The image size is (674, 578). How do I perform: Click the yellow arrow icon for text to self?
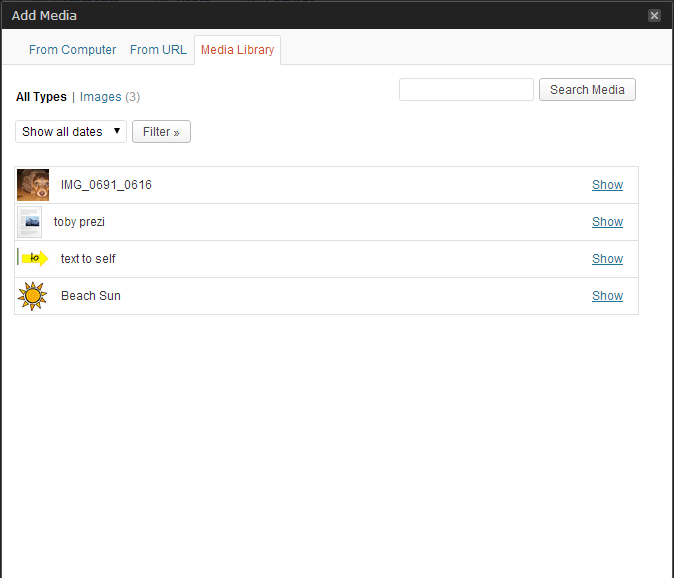[x=33, y=259]
